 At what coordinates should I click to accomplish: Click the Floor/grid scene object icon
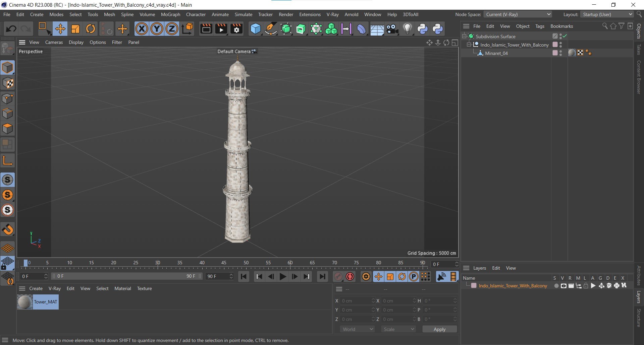point(377,29)
